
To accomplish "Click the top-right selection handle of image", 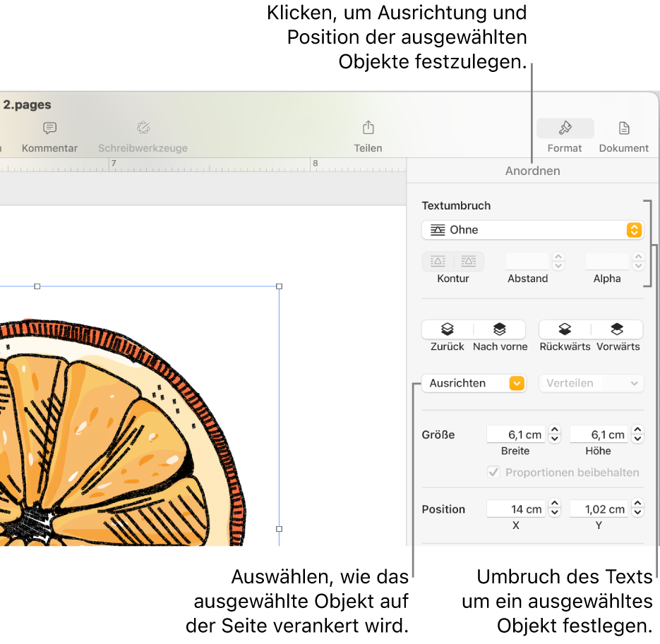I will (279, 286).
